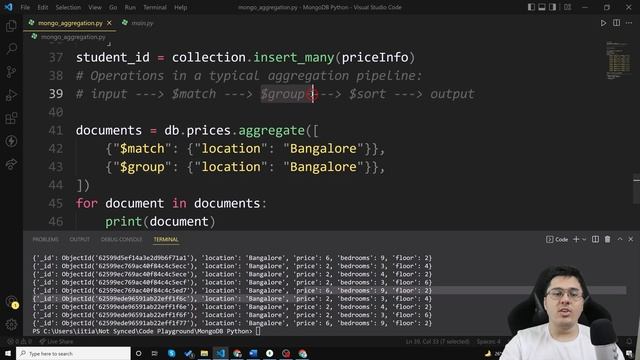The width and height of the screenshot is (640, 360).
Task: Open the Go menu
Action: point(113,7)
